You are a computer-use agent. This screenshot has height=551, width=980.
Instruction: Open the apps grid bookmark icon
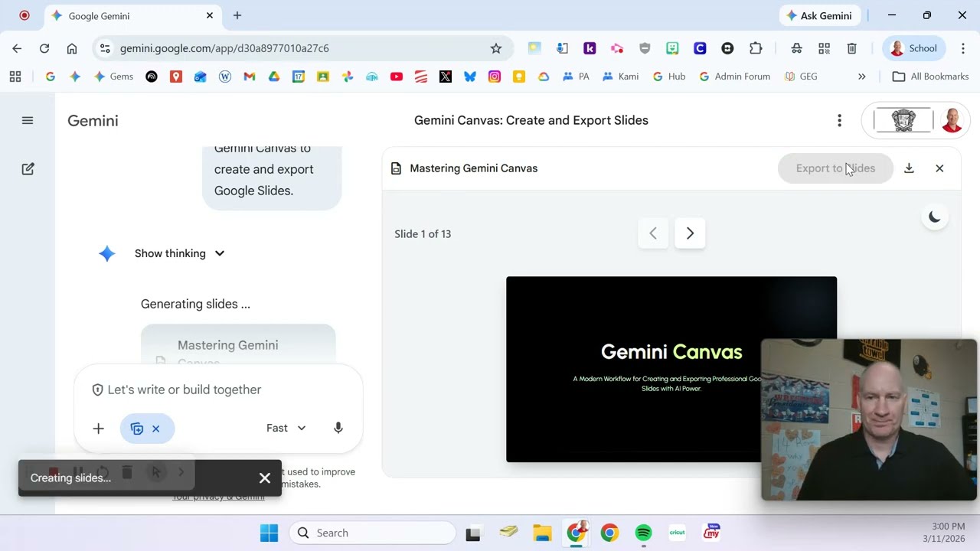tap(15, 77)
